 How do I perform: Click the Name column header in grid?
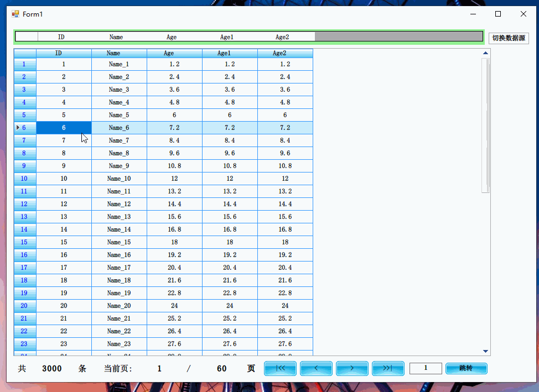tap(120, 53)
